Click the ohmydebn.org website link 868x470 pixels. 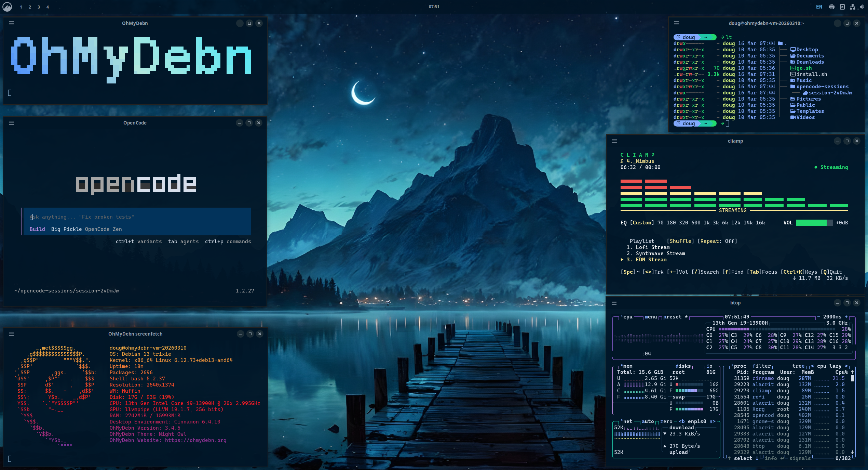coord(195,440)
